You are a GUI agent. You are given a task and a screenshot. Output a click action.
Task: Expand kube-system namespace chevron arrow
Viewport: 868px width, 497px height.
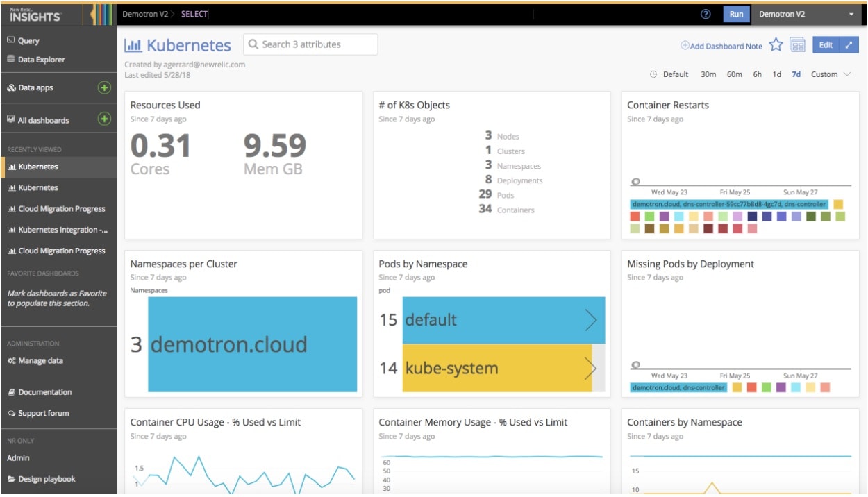tap(590, 369)
